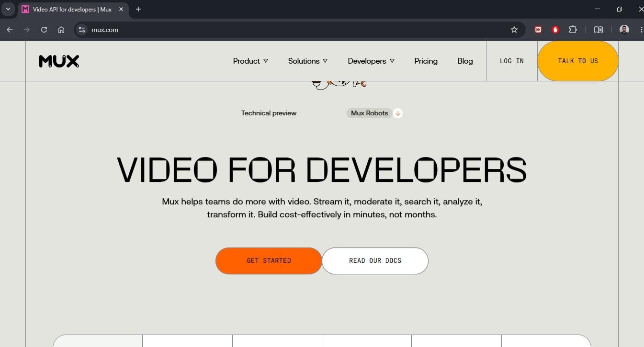
Task: Restore down the browser window
Action: [620, 9]
